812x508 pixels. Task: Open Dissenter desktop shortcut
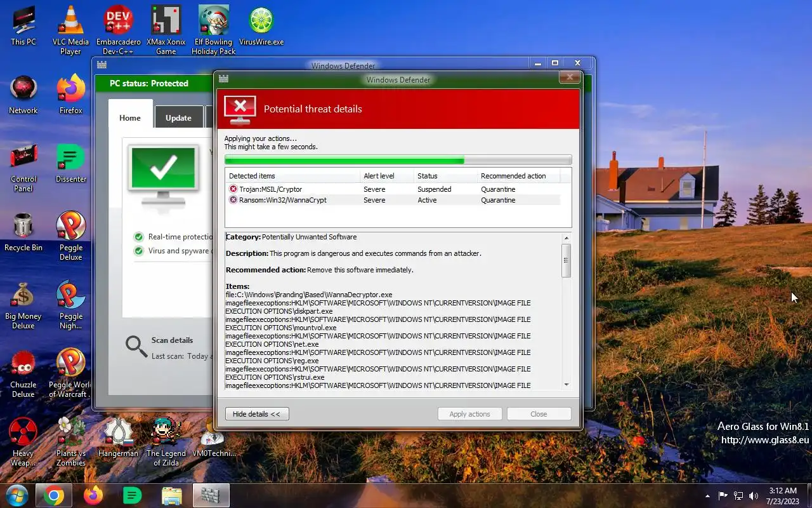(x=70, y=163)
